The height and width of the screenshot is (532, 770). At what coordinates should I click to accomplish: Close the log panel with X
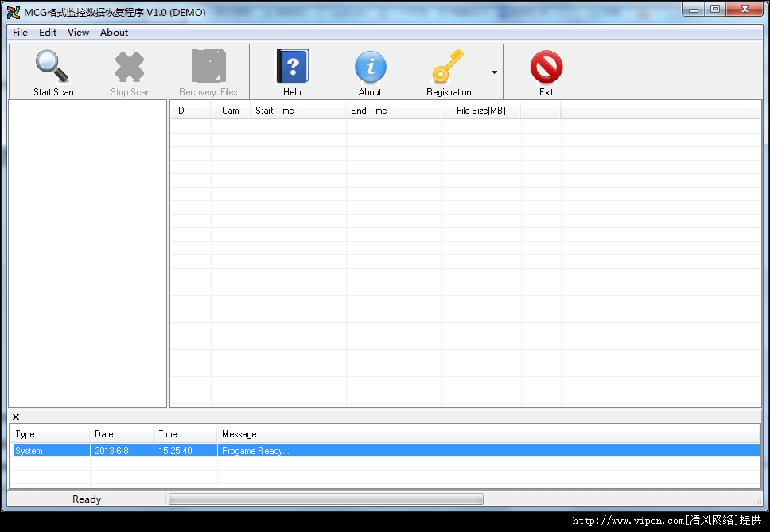point(16,417)
